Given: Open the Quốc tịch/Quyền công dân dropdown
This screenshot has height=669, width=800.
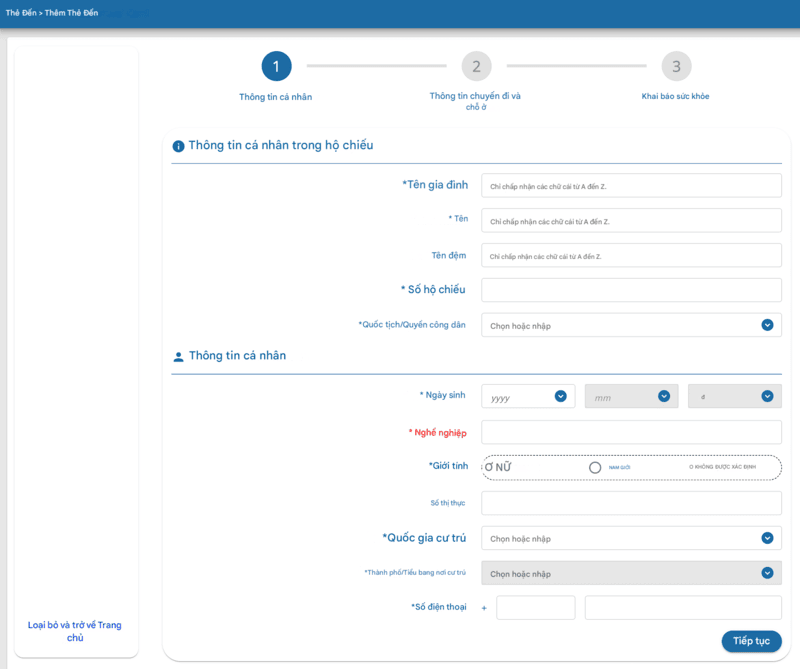Looking at the screenshot, I should [x=631, y=325].
